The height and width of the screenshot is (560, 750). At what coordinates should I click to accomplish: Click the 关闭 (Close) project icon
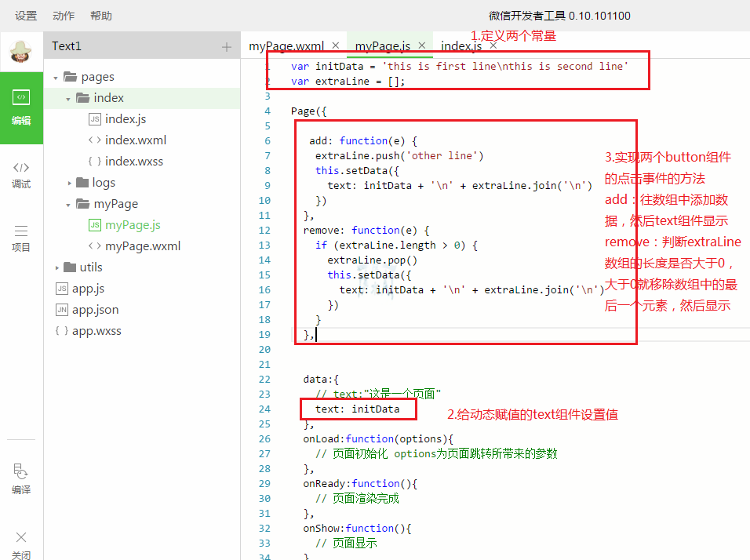click(x=21, y=544)
